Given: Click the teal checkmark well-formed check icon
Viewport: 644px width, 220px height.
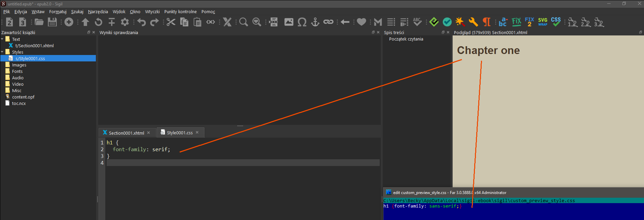Looking at the screenshot, I should [x=447, y=22].
